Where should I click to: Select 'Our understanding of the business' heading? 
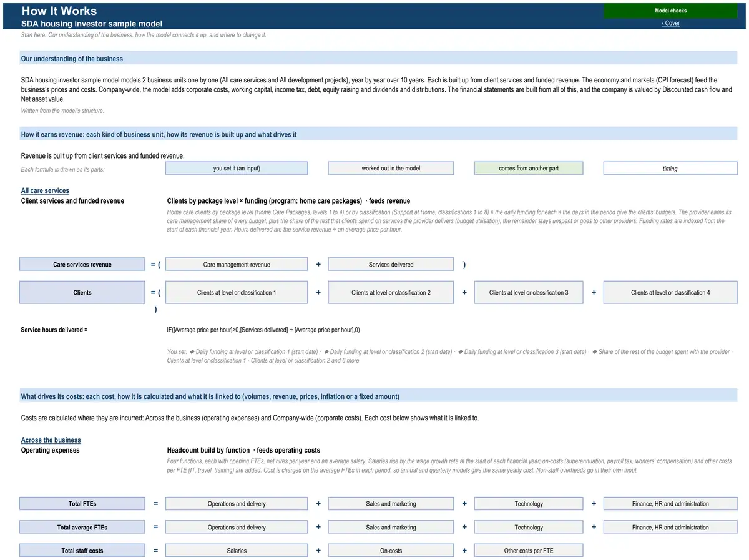click(x=72, y=59)
